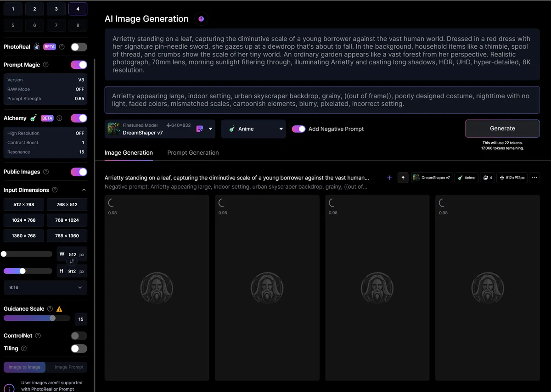Disable the Alchemy toggle
The image size is (551, 392).
79,118
